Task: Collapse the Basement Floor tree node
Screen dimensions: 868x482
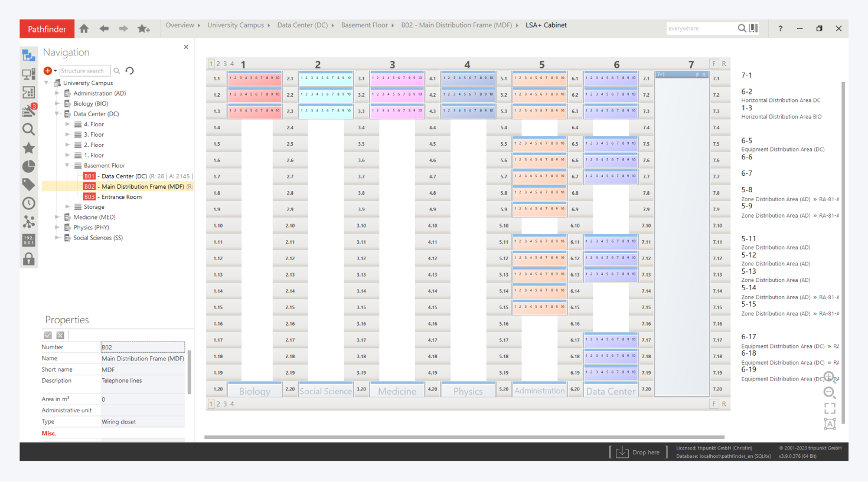Action: (67, 166)
